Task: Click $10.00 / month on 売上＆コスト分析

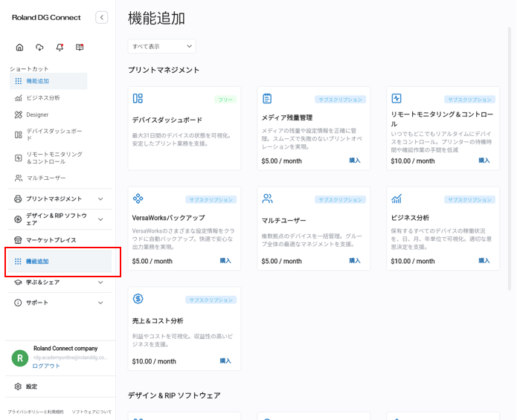Action: tap(154, 361)
